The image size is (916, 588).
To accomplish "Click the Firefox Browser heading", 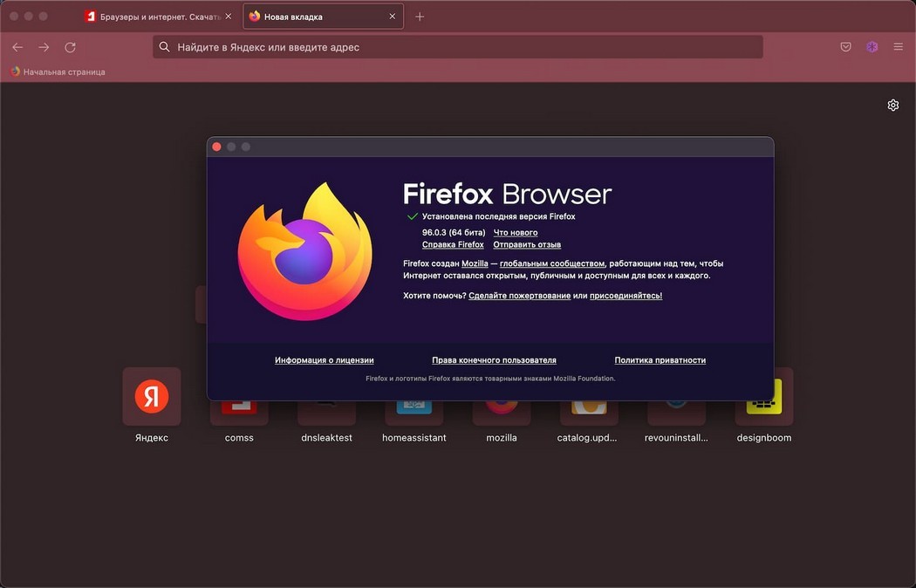I will coord(507,194).
